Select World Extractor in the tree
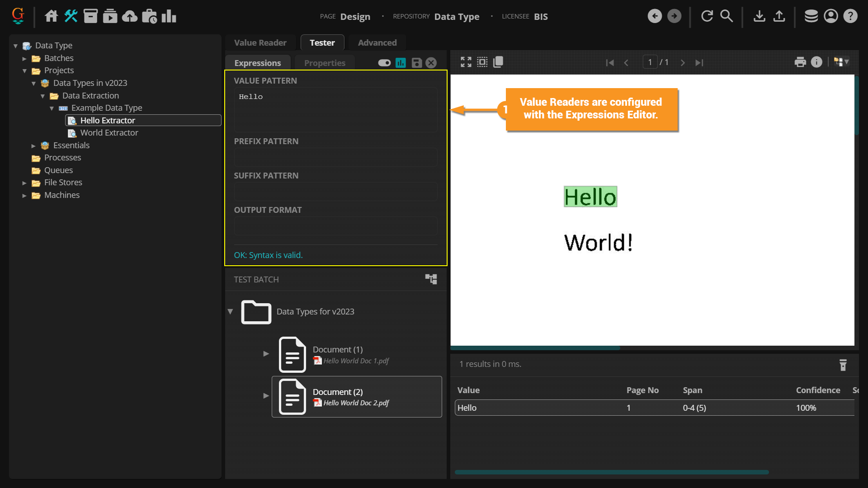Image resolution: width=868 pixels, height=488 pixels. pos(109,133)
